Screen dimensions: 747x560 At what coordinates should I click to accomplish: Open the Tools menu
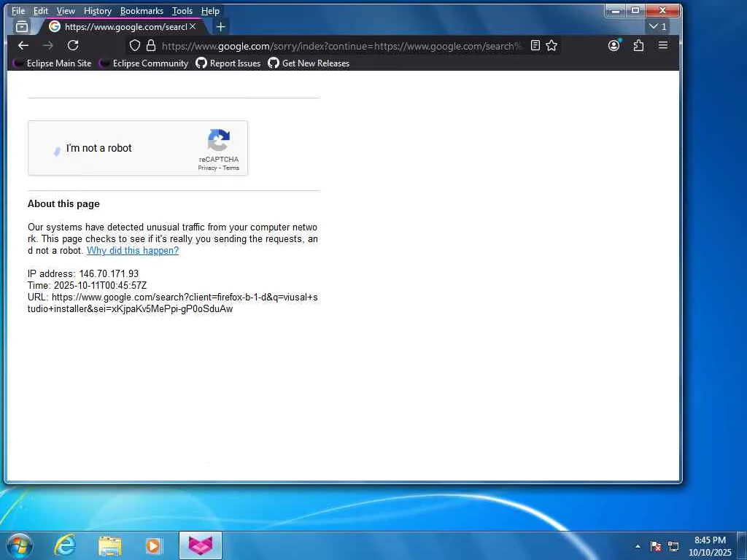pyautogui.click(x=182, y=11)
